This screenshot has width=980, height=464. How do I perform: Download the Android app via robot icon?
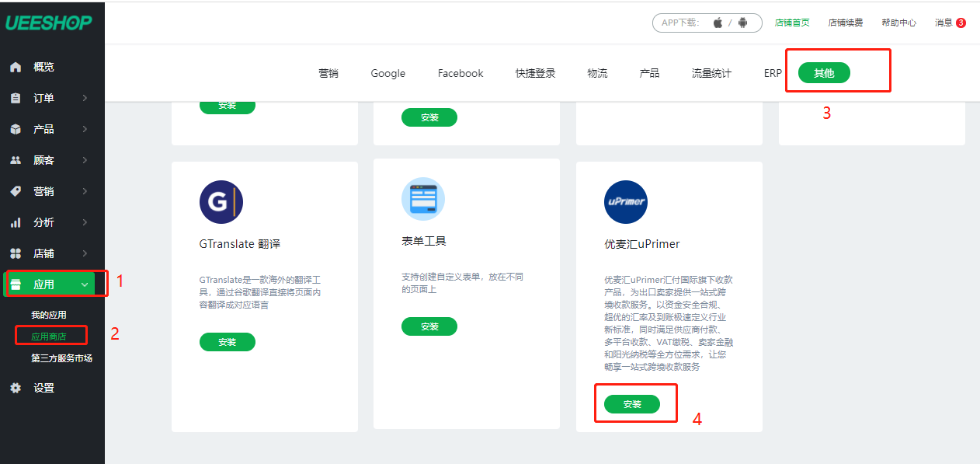point(743,23)
